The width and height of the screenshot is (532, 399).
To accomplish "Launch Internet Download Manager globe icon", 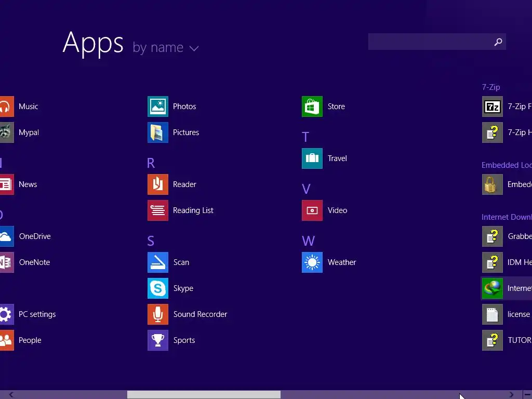I will tap(493, 288).
